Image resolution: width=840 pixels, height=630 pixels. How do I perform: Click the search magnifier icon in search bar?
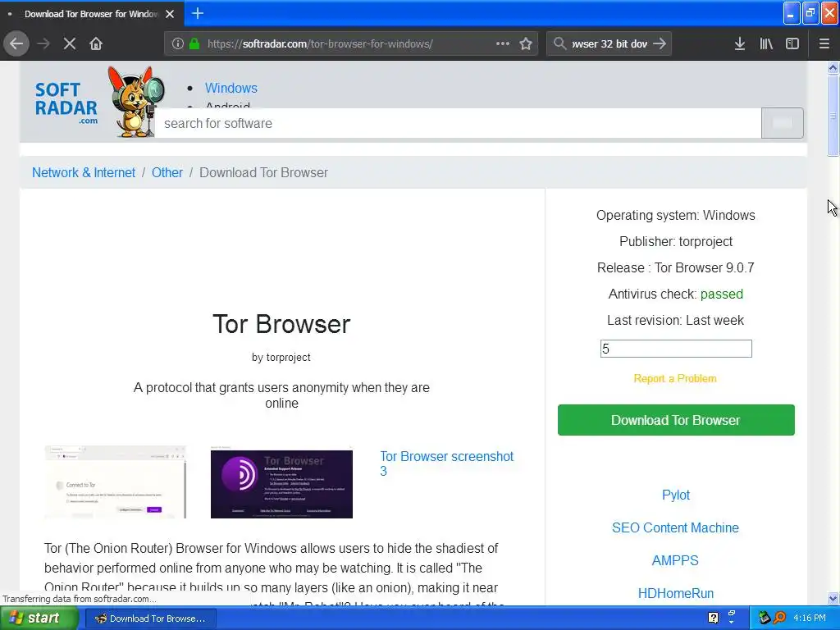[x=559, y=43]
